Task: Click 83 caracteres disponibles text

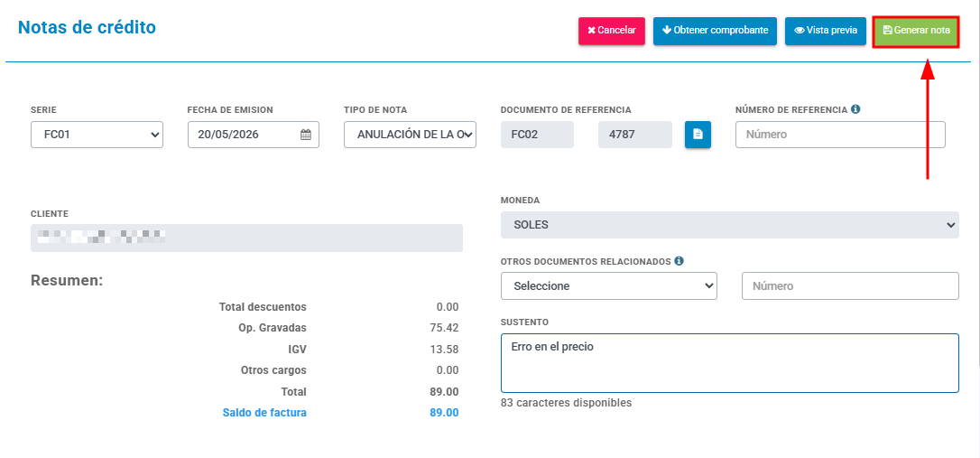Action: [x=566, y=402]
